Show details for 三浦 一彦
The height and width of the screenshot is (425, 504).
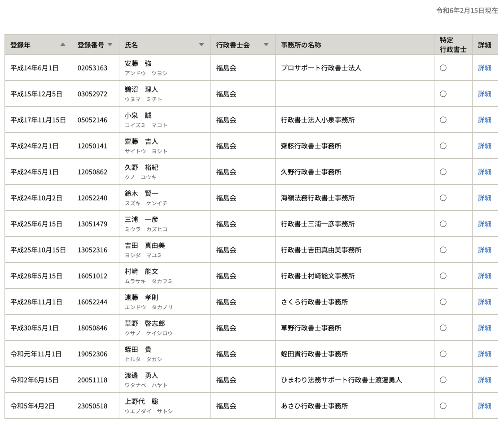pos(484,224)
